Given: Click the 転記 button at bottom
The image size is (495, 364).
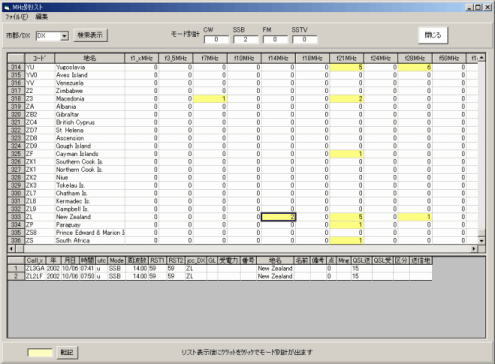Looking at the screenshot, I should point(67,352).
